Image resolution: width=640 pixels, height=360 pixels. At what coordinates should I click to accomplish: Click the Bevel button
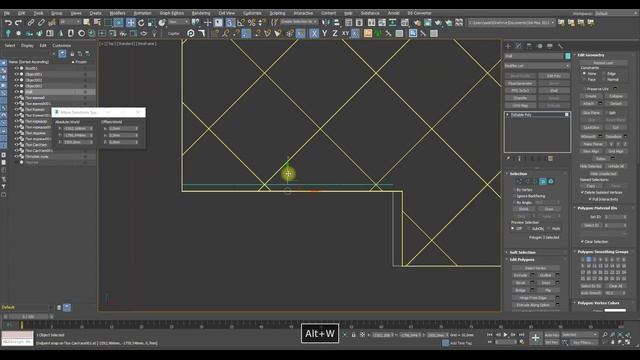pos(520,283)
